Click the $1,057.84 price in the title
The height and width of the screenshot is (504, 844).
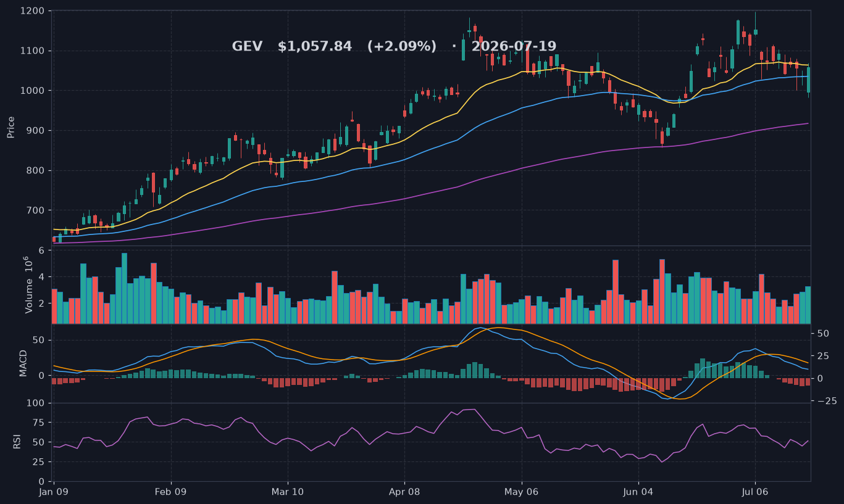315,47
